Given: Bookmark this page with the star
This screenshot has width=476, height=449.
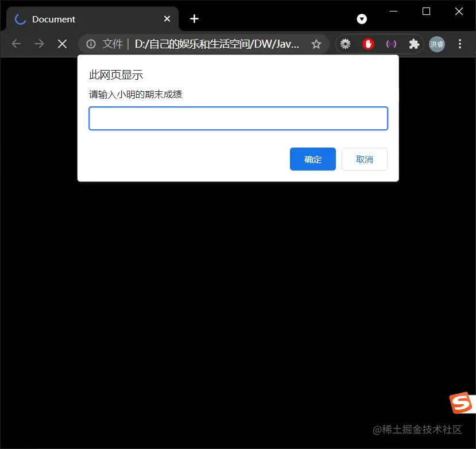Looking at the screenshot, I should [316, 44].
